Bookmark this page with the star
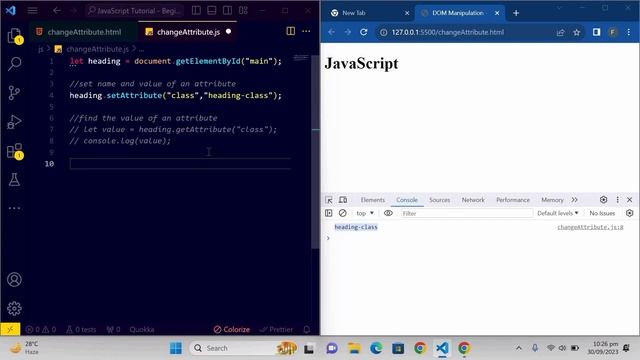This screenshot has height=360, width=640. [576, 32]
